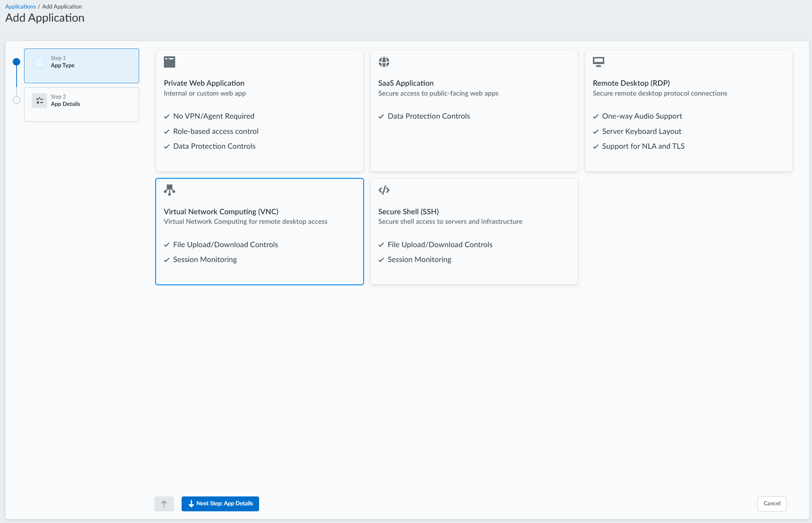Click the Secure Shell code brackets icon

384,190
